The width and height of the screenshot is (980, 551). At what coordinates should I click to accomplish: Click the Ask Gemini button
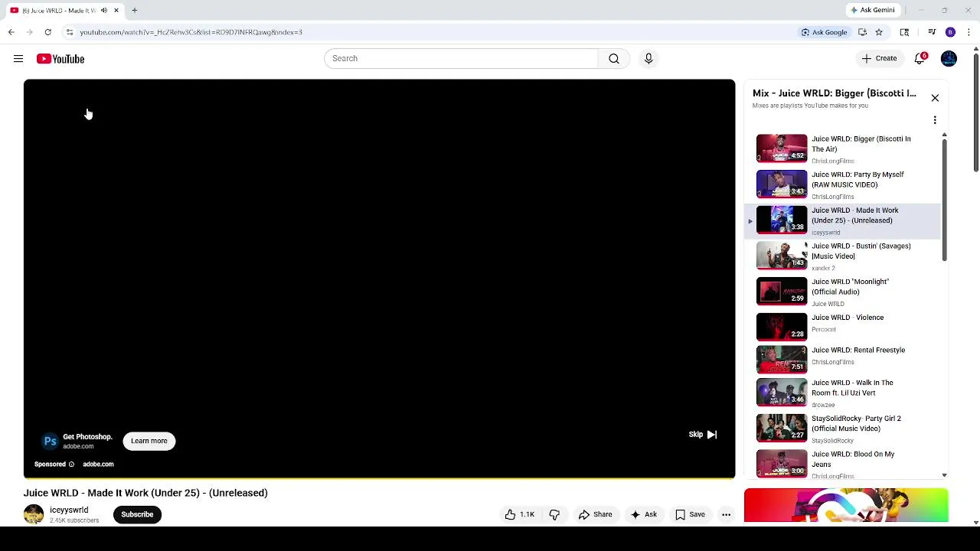click(872, 10)
